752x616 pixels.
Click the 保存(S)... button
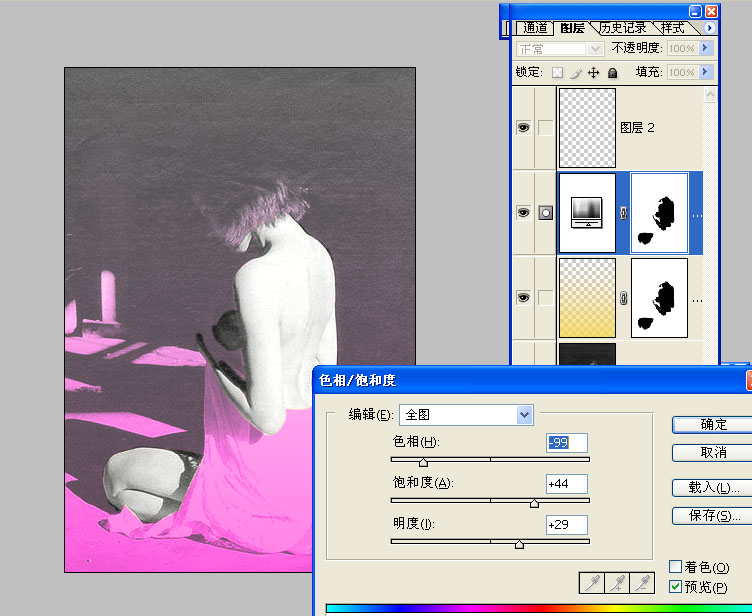[x=713, y=516]
